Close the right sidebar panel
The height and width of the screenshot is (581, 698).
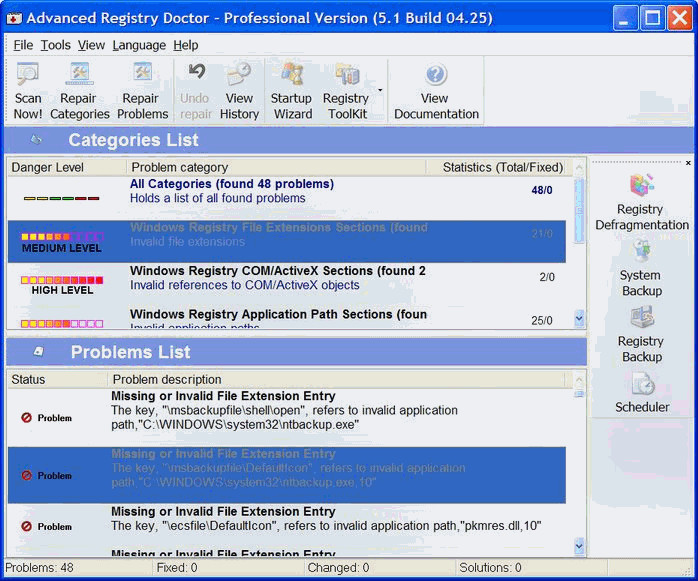pos(688,163)
